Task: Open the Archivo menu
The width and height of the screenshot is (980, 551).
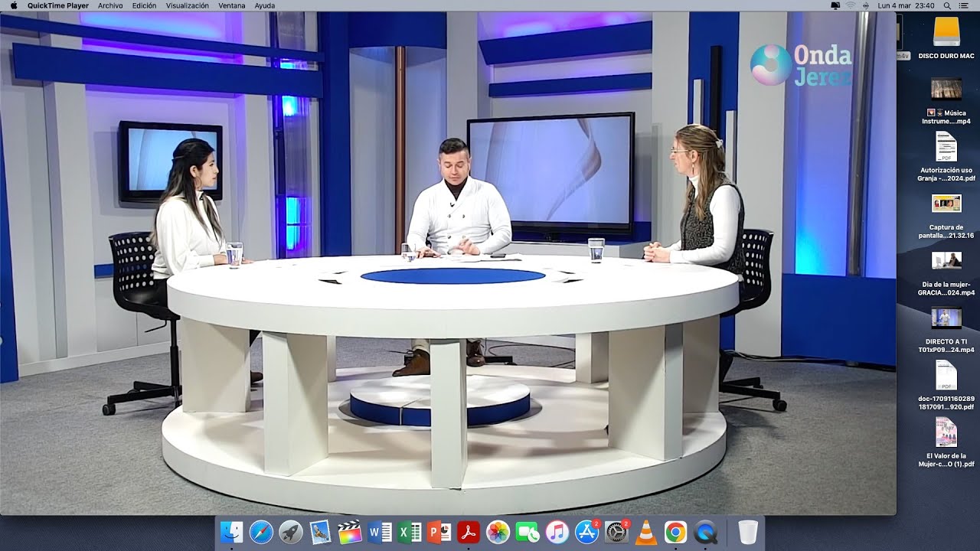Action: (x=110, y=5)
